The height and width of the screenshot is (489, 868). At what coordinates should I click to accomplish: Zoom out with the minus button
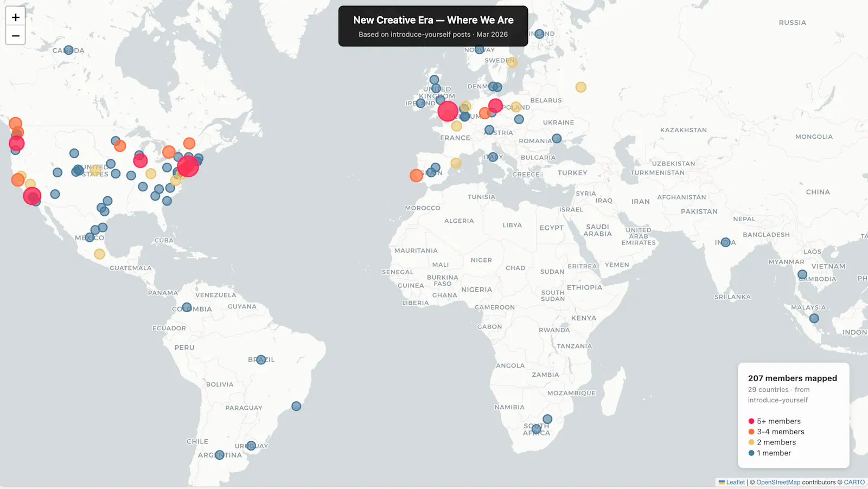point(16,36)
